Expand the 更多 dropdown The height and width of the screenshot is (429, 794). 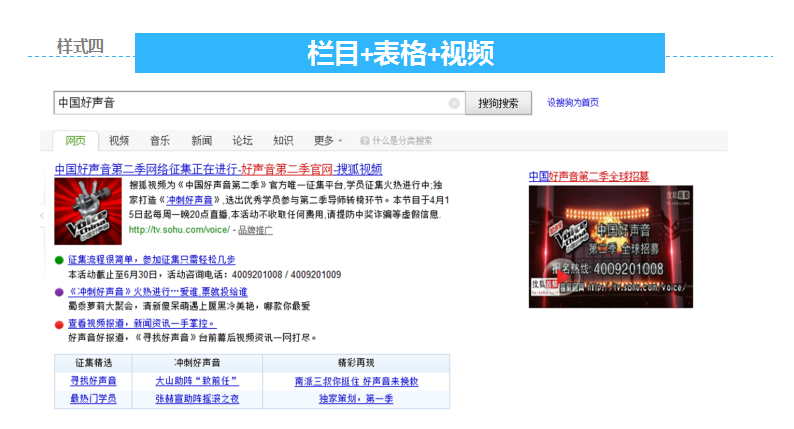point(328,141)
